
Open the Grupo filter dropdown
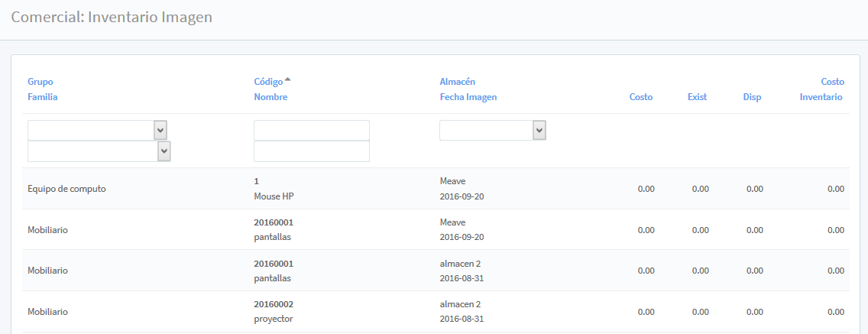click(x=97, y=131)
